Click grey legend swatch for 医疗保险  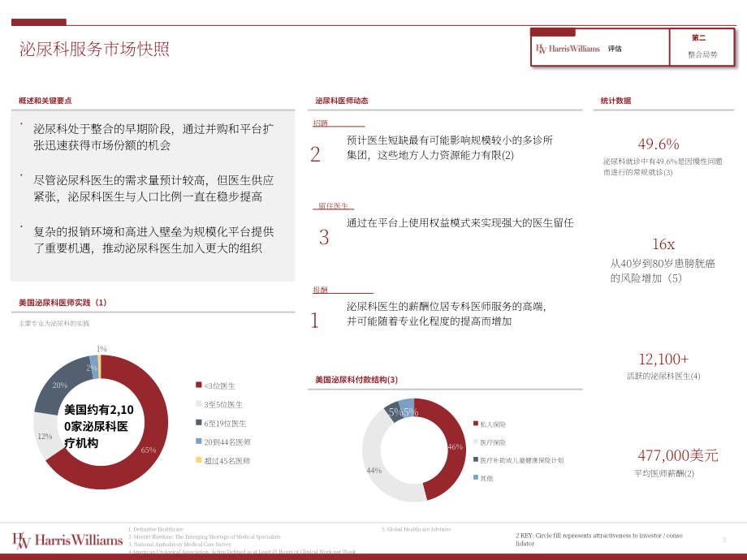click(x=476, y=442)
